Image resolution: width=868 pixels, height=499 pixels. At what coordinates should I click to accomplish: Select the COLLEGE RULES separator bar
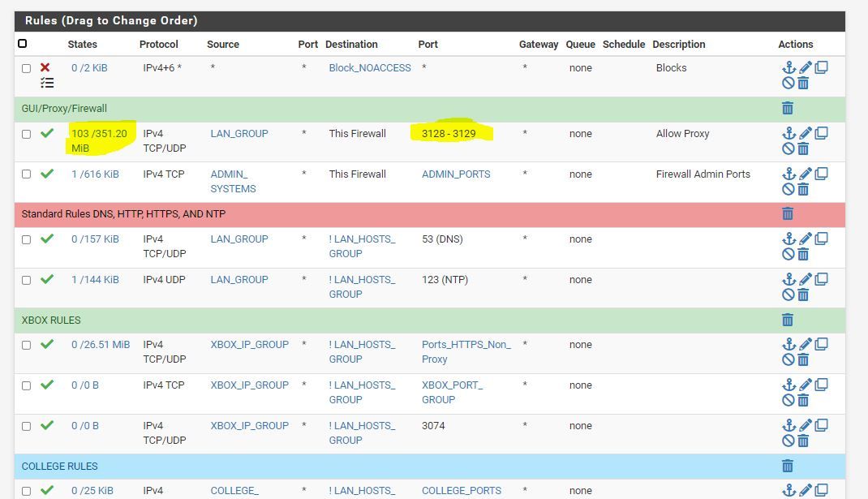430,467
